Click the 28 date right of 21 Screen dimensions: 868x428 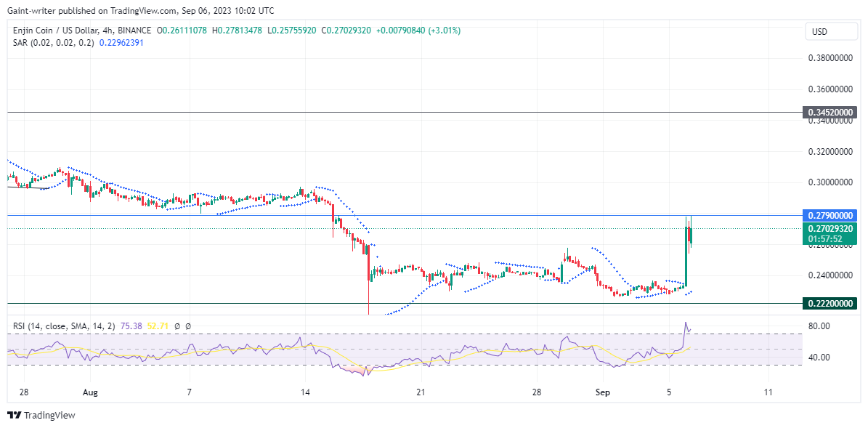tap(536, 392)
